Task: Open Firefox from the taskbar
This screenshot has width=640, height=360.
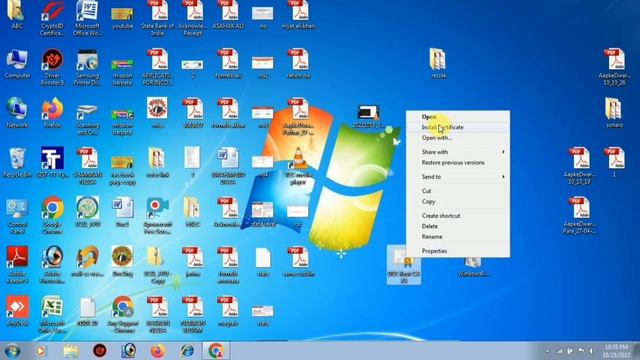Action: (158, 351)
